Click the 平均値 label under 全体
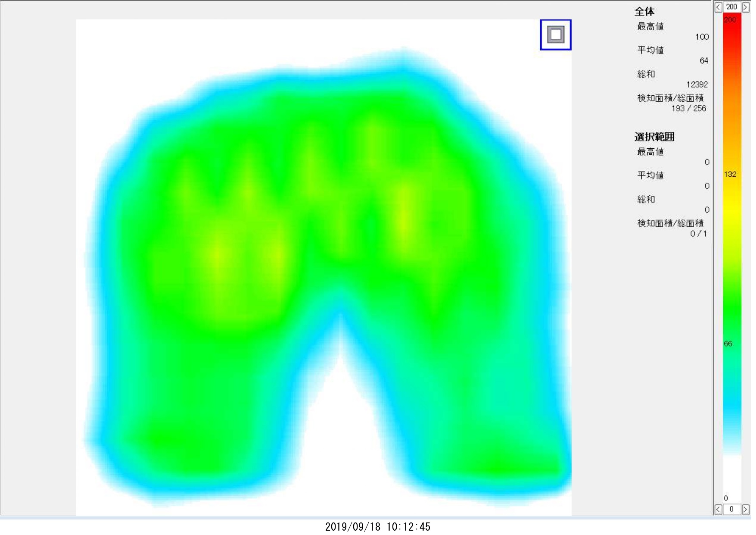The height and width of the screenshot is (535, 756). (x=650, y=50)
